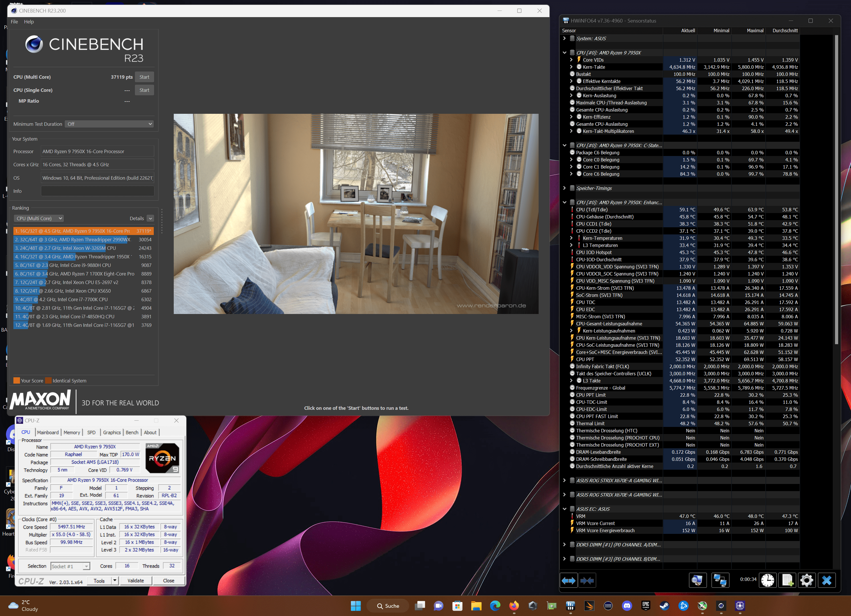This screenshot has height=616, width=851.
Task: Switch to the Bench tab in CPU-Z
Action: [x=132, y=432]
